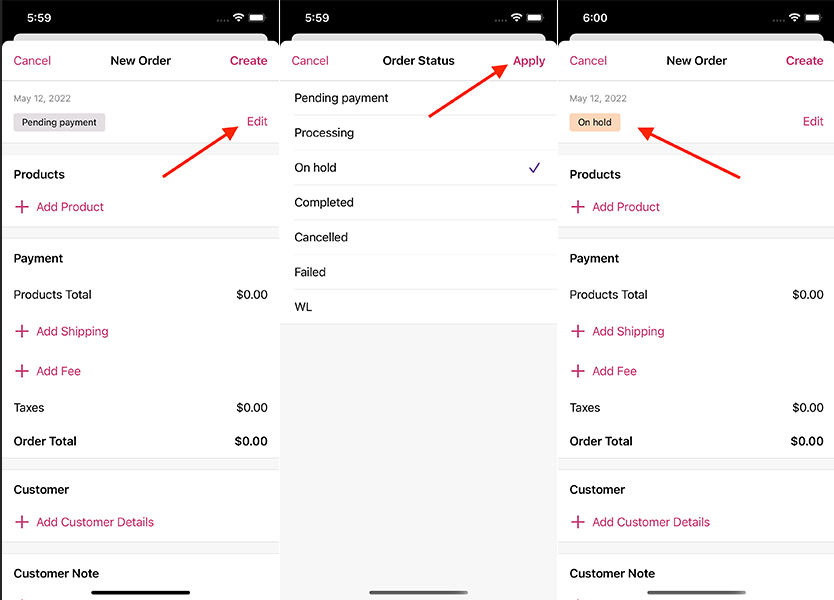Click the orange On hold status badge

coord(595,123)
